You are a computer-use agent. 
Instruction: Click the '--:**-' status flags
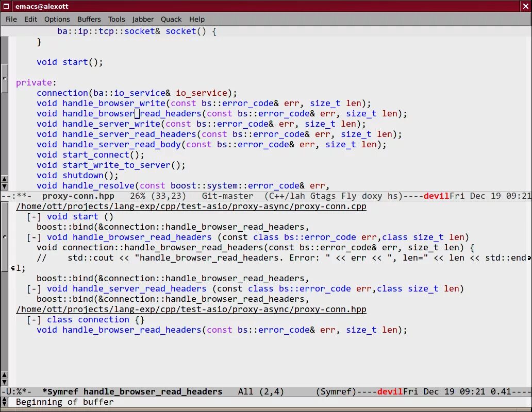tap(16, 196)
